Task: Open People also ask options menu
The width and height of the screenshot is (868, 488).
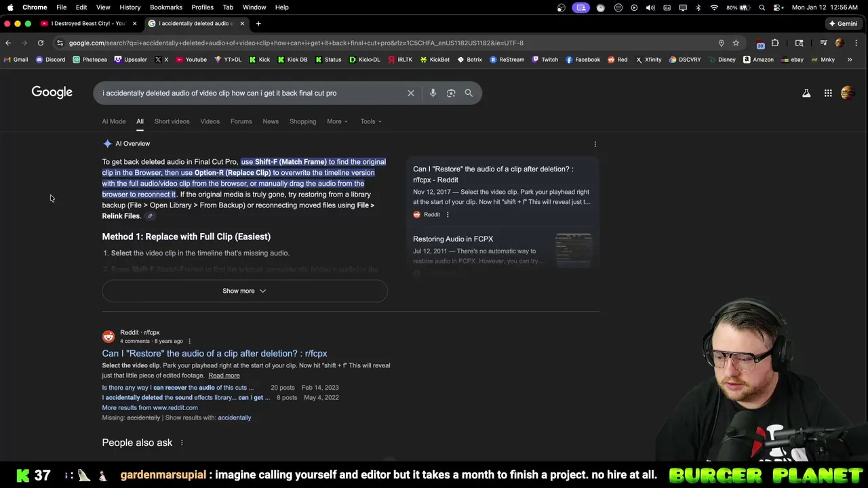Action: (x=182, y=443)
